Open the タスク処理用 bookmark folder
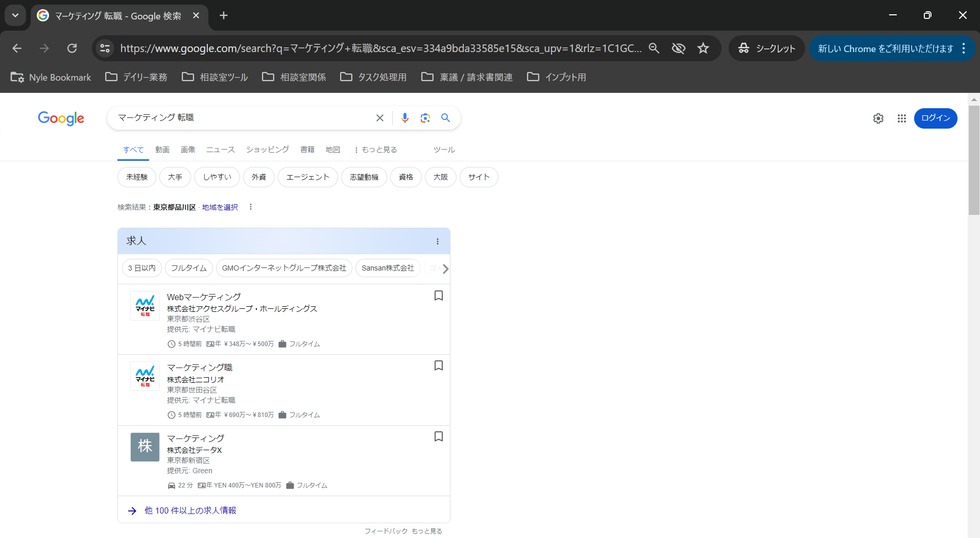The height and width of the screenshot is (538, 980). point(374,77)
